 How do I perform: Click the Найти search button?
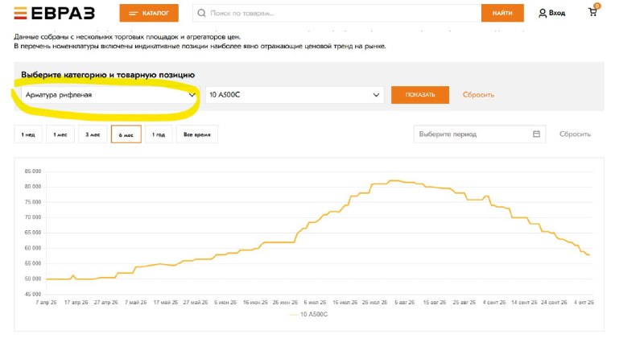[x=502, y=13]
